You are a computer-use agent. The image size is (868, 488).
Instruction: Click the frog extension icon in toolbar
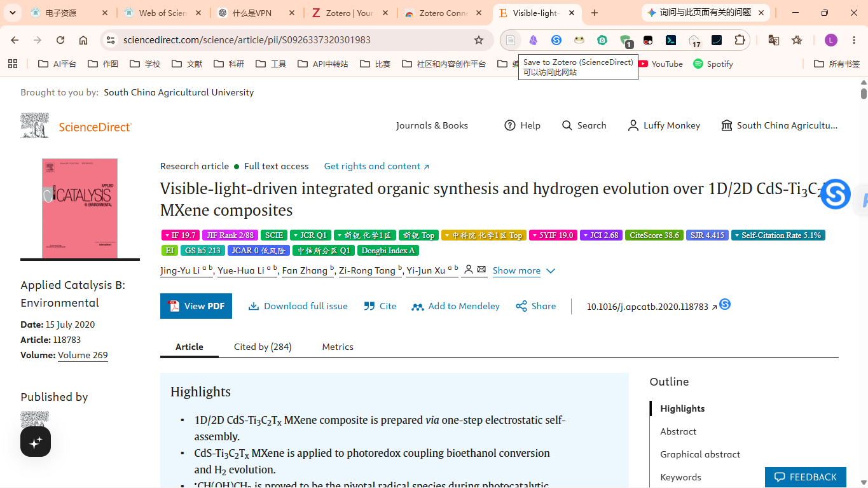click(579, 40)
